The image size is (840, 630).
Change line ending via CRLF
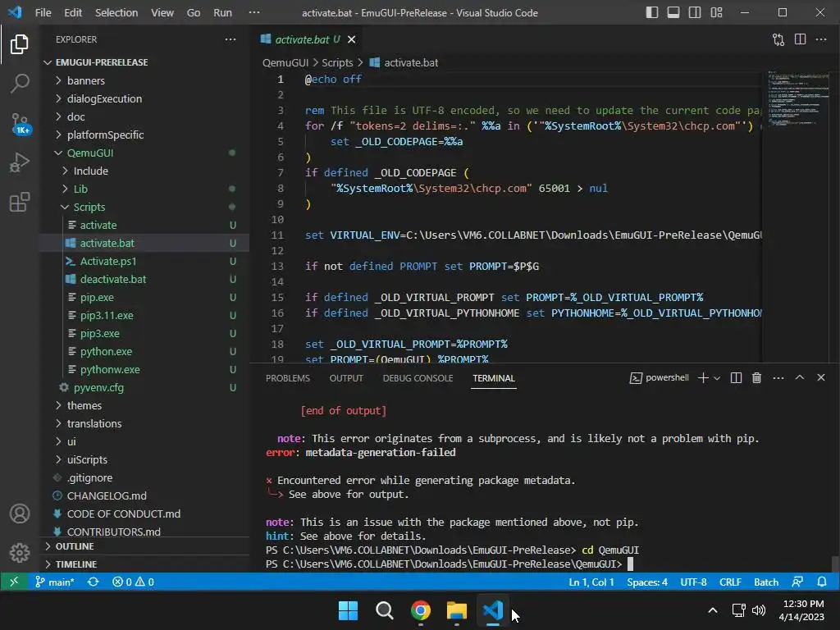pos(730,582)
